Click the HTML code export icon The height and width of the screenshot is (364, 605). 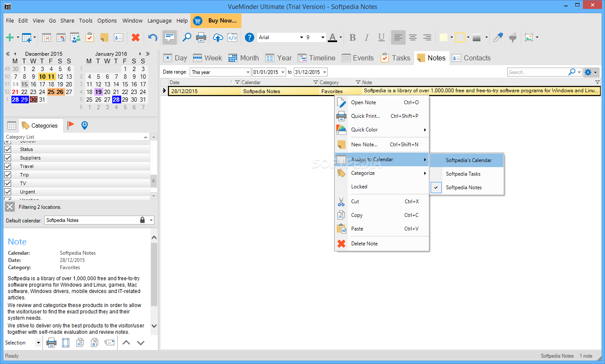[233, 37]
